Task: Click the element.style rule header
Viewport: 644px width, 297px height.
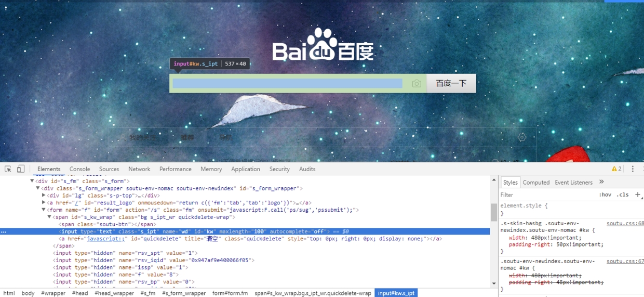Action: 524,206
